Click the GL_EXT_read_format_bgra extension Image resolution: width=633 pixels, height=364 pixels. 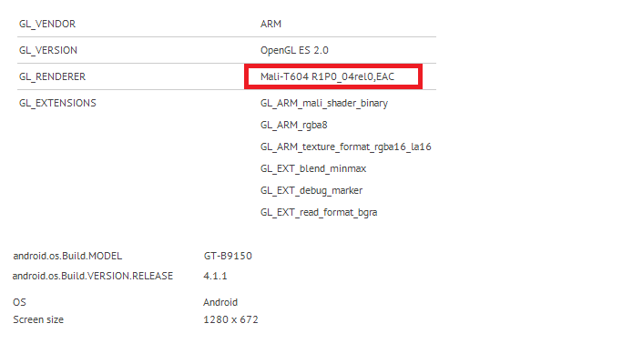[x=318, y=212]
